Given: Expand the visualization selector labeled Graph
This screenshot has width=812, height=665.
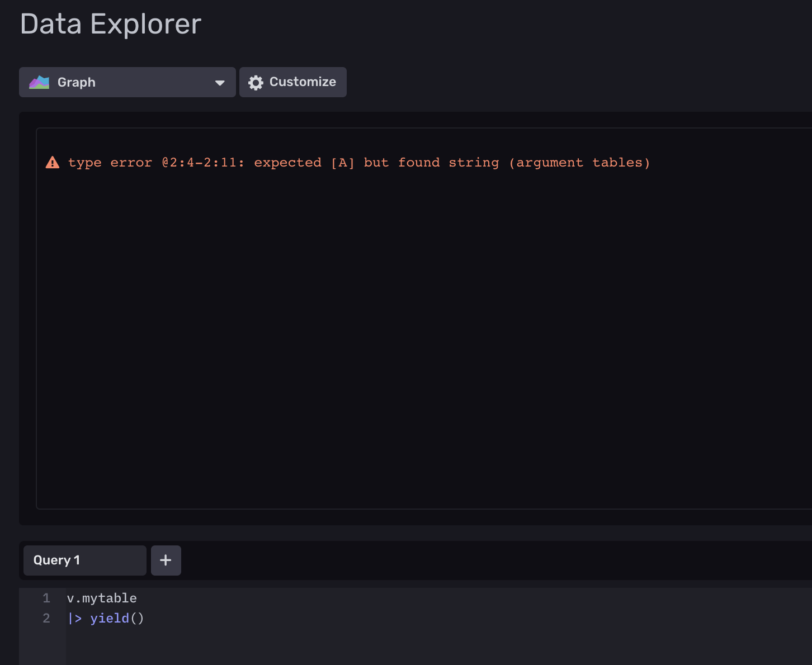Looking at the screenshot, I should coord(127,82).
